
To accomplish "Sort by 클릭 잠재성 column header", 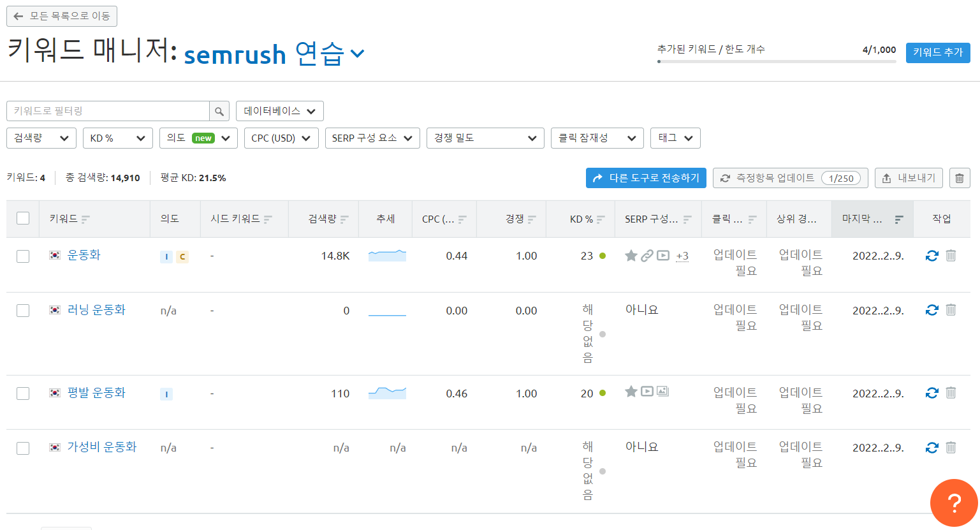I will pyautogui.click(x=734, y=219).
